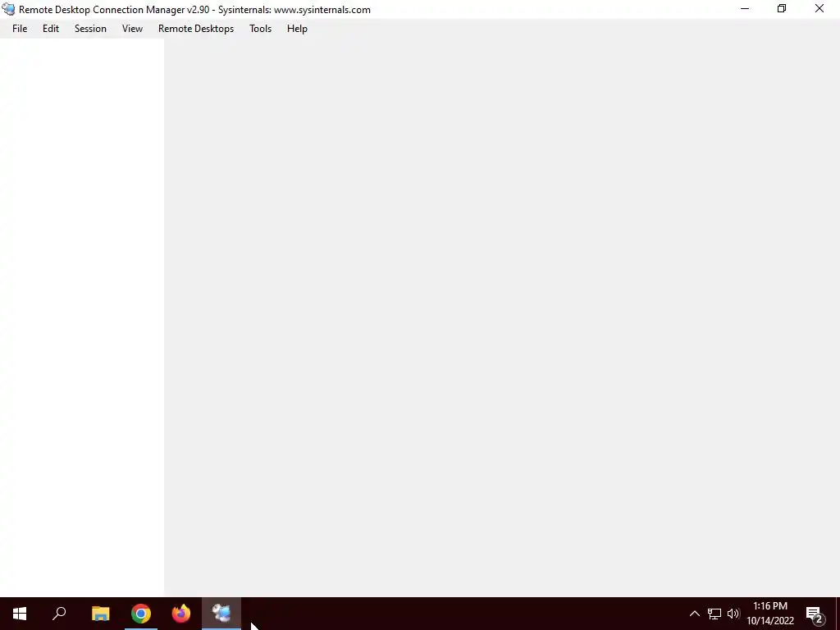Screen dimensions: 840x630
Task: Open the Tools menu
Action: coord(260,29)
